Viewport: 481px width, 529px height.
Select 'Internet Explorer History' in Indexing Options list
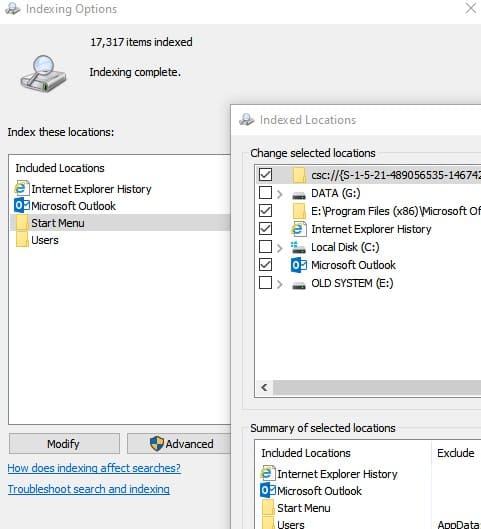coord(91,189)
